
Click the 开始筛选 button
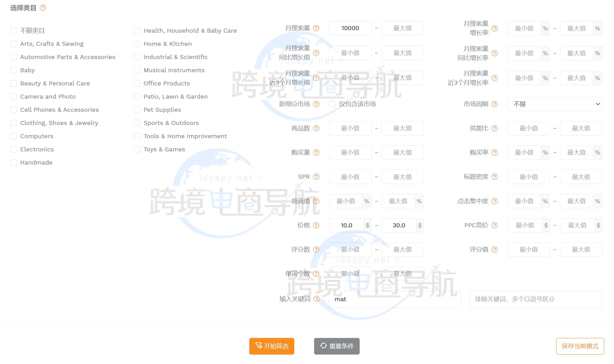272,346
